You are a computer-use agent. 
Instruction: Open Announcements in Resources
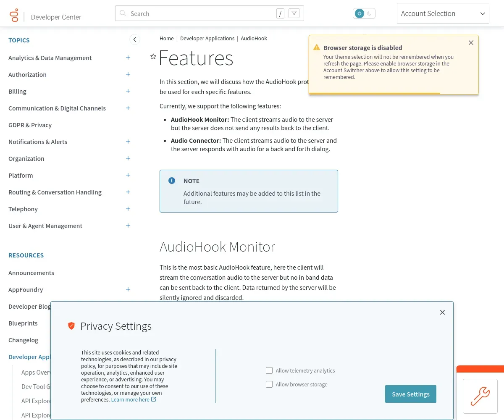point(31,273)
